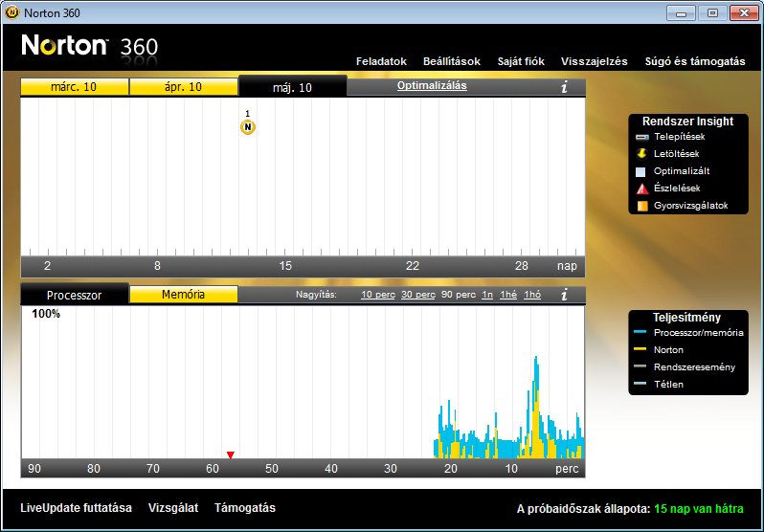Image resolution: width=764 pixels, height=532 pixels.
Task: Close the Norton 360 window
Action: tap(744, 13)
